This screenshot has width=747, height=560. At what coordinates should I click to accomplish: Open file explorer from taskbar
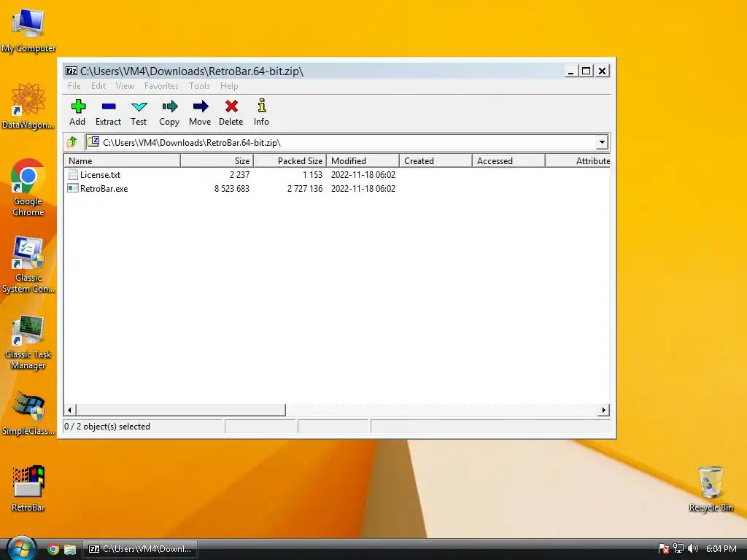[x=70, y=549]
